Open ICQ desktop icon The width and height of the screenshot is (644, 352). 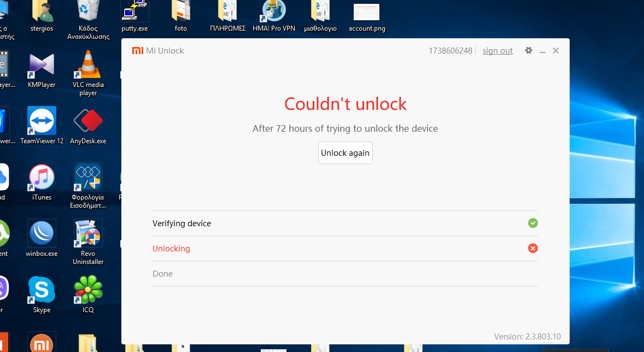coord(88,290)
